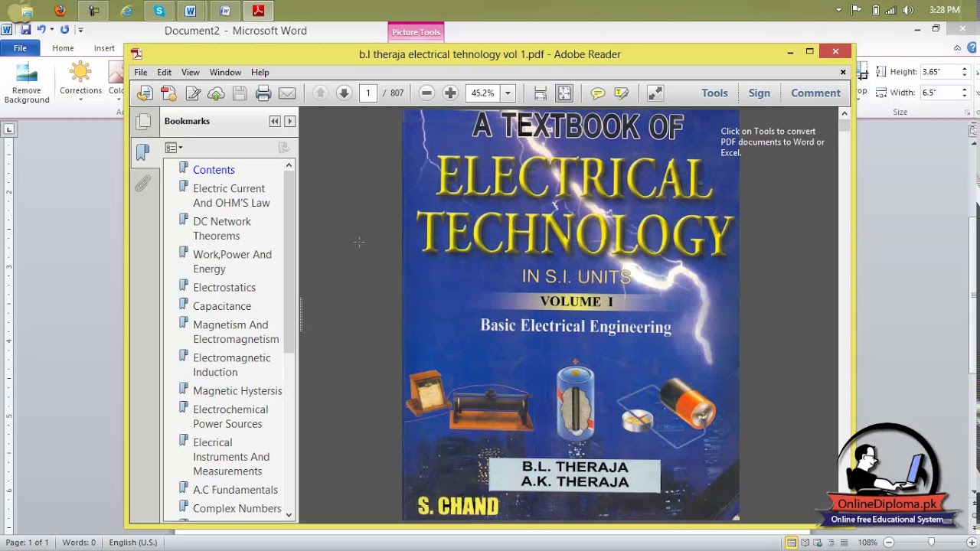Jump to the Contents bookmark
The width and height of the screenshot is (980, 551).
[214, 170]
